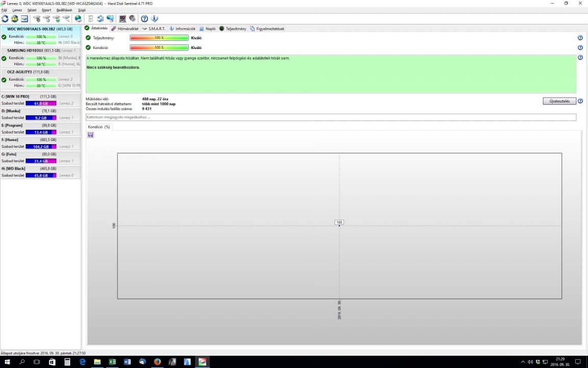
Task: Click the comment field 'Kattintson megjegyzés megadásához'
Action: pos(331,117)
